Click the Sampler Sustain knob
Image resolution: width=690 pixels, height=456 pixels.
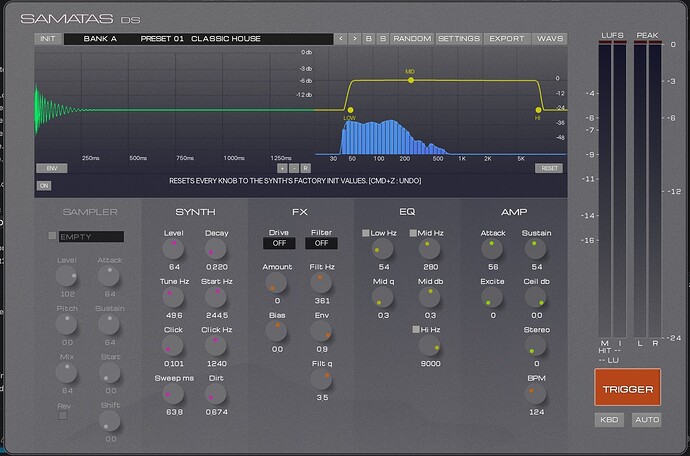pyautogui.click(x=109, y=324)
